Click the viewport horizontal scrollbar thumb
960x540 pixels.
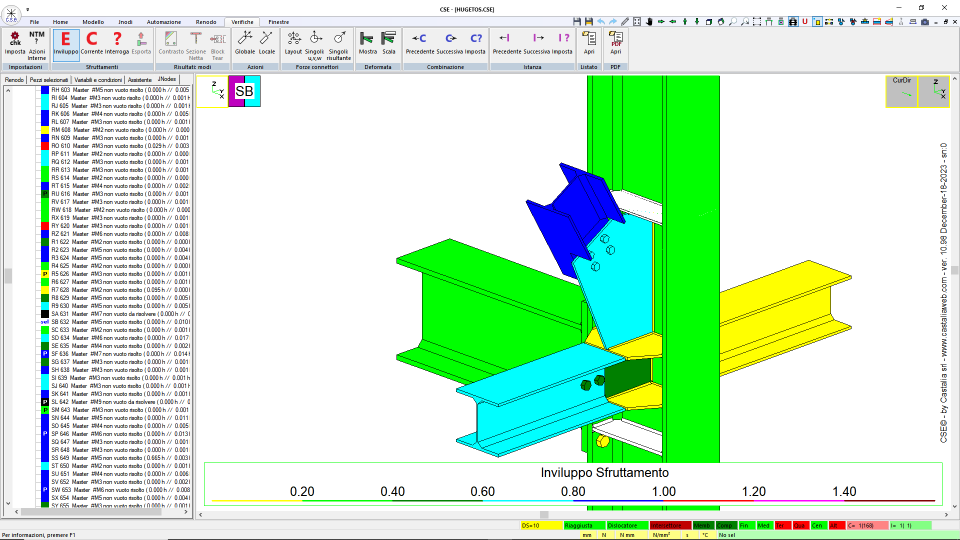click(x=544, y=515)
